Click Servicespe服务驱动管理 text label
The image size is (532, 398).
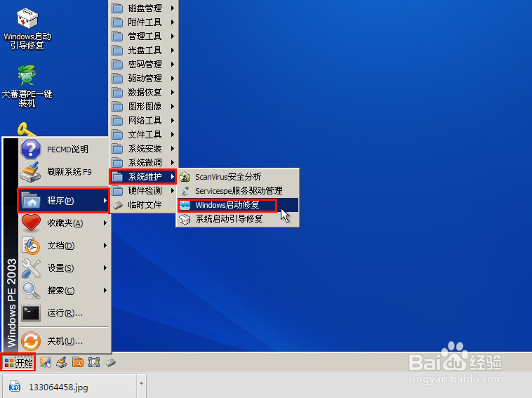coord(239,191)
